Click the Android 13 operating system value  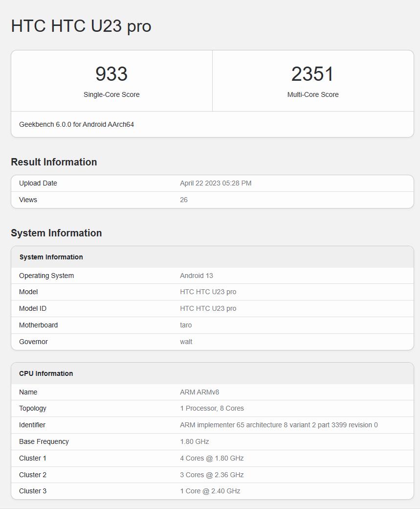[197, 276]
